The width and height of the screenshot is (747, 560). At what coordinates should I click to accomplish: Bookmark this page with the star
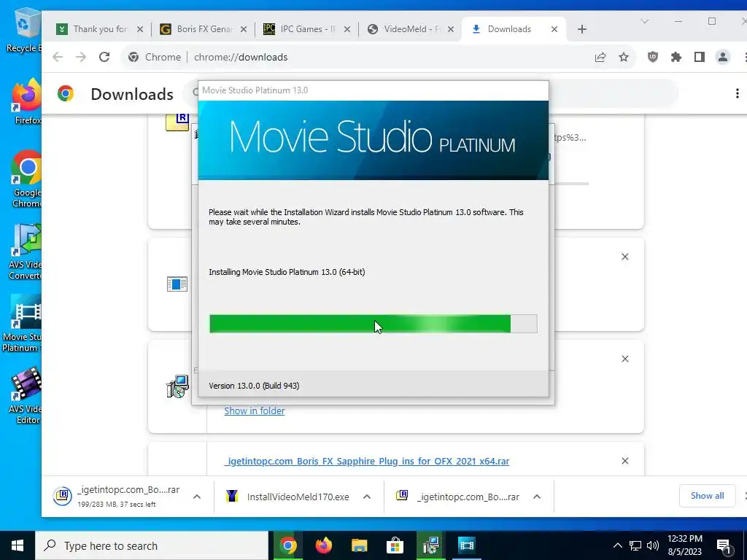pos(624,57)
